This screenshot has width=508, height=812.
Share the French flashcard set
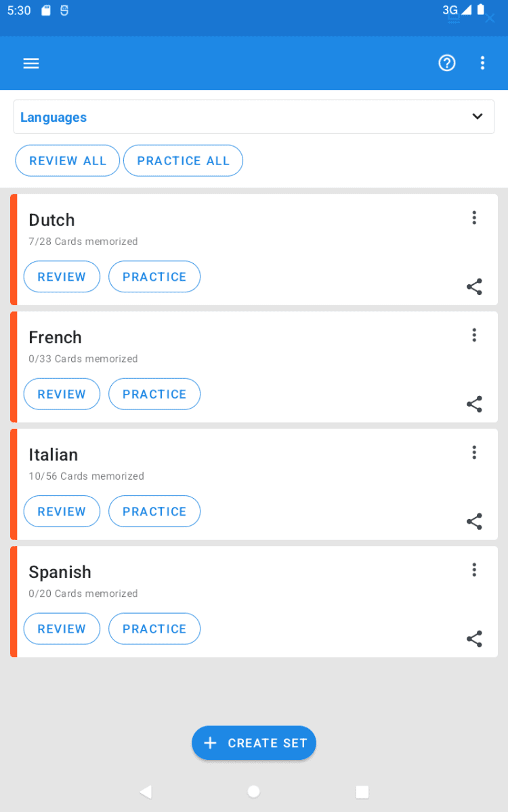[x=474, y=404]
